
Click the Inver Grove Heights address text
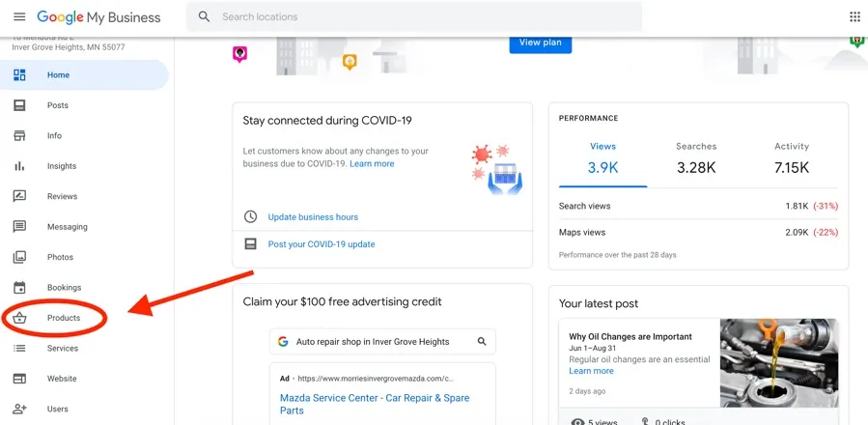pyautogui.click(x=69, y=47)
